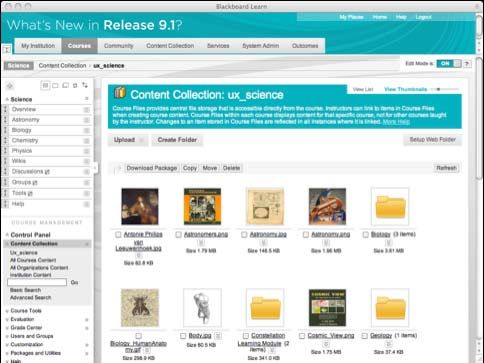Open the Geology folder icon
The image size is (484, 363).
point(390,308)
